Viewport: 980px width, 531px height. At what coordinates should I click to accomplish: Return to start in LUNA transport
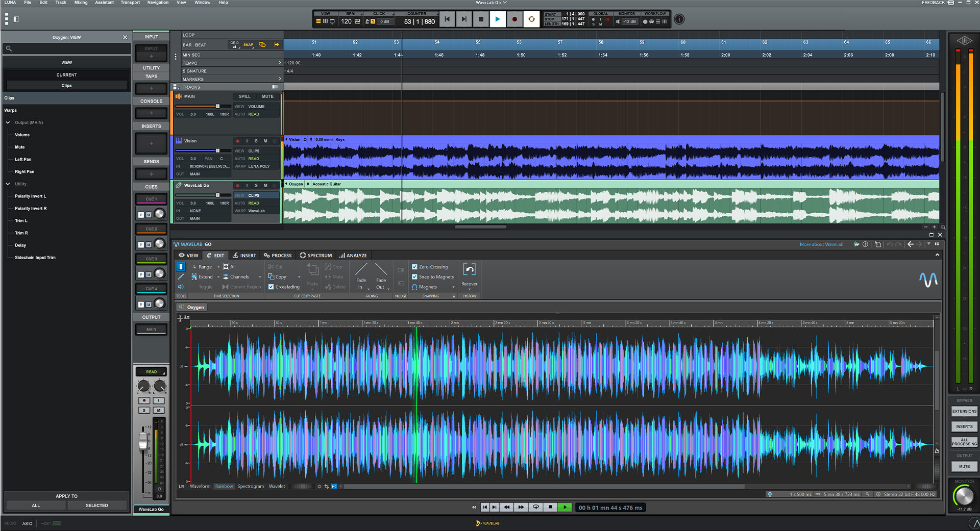click(447, 19)
